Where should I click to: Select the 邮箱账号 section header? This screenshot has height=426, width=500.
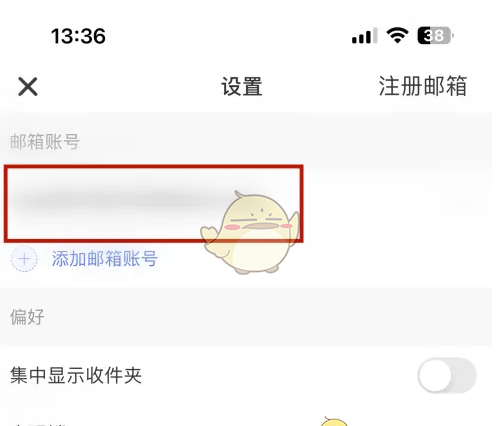pos(45,141)
